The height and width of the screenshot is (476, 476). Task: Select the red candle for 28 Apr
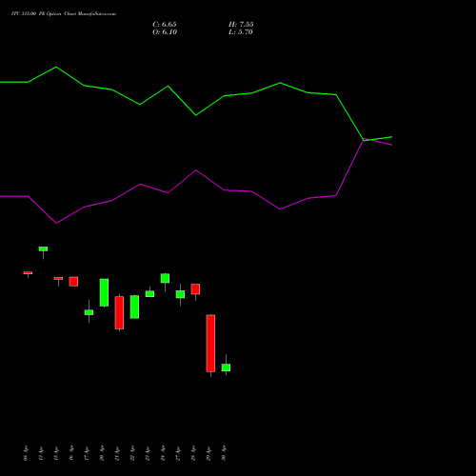point(195,289)
